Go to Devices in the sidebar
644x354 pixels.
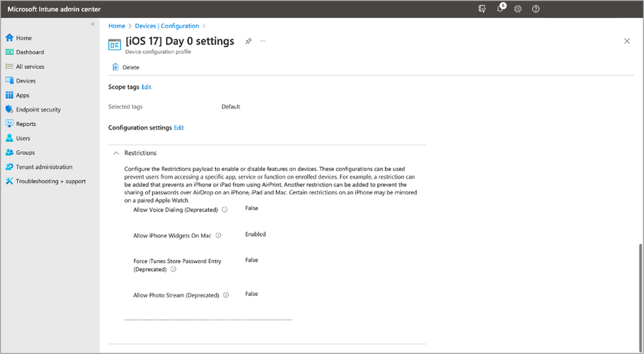21,81
